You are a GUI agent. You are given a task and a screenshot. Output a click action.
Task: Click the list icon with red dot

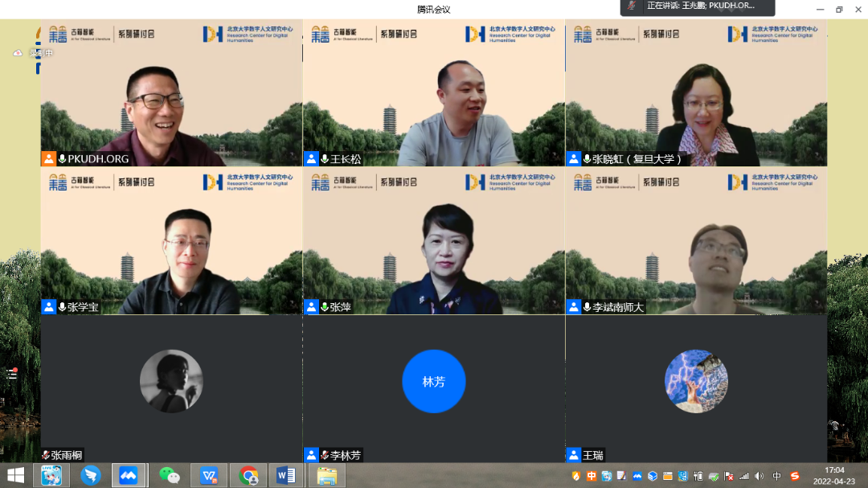pos(12,374)
